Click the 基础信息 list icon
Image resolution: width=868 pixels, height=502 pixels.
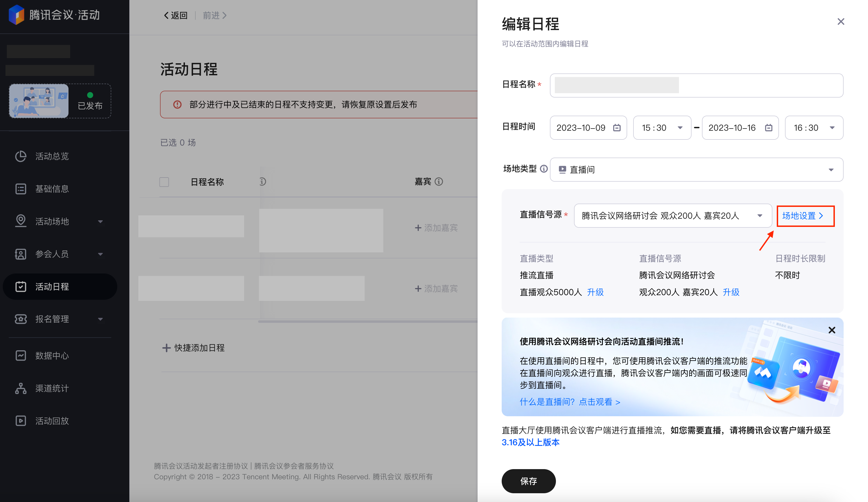21,189
